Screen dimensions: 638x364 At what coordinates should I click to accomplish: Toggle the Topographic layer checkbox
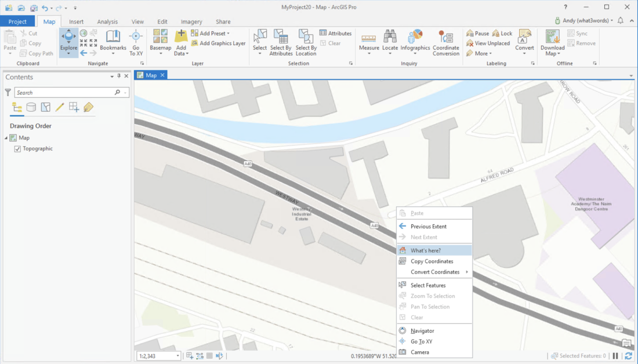[17, 149]
